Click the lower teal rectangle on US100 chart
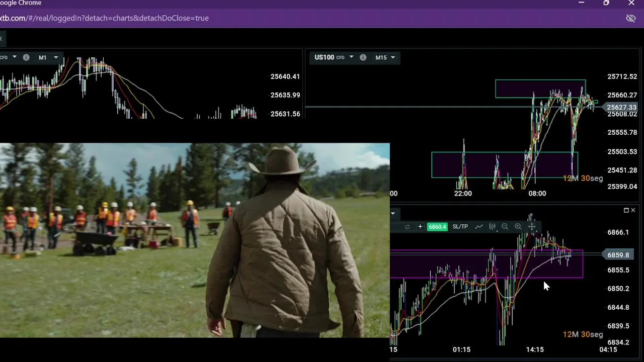Screen dimensions: 644x362 (505, 165)
